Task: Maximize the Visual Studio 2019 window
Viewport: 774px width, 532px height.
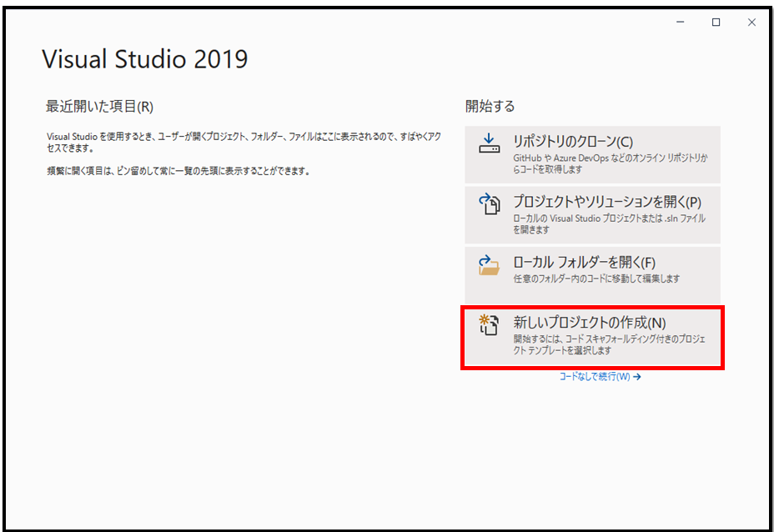Action: [x=716, y=23]
